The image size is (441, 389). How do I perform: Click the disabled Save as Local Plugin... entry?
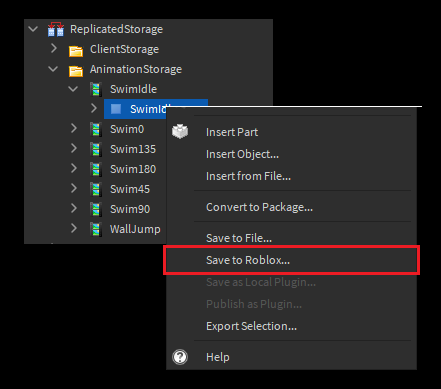(291, 282)
